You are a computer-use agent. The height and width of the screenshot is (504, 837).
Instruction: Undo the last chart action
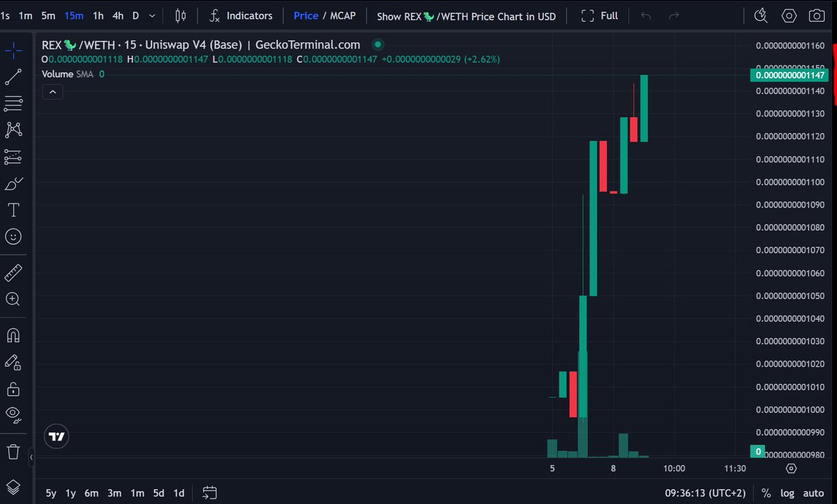(x=646, y=15)
